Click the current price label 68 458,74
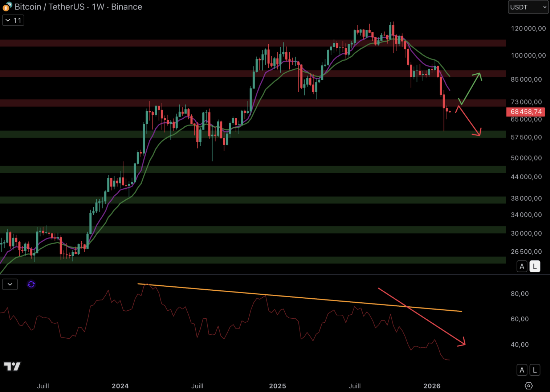This screenshot has height=392, width=550. pyautogui.click(x=526, y=112)
